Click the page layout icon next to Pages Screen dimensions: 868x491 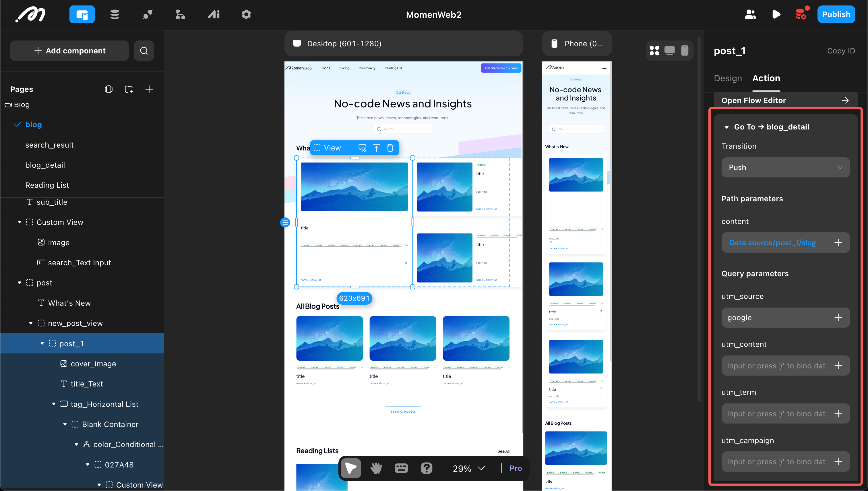point(108,89)
